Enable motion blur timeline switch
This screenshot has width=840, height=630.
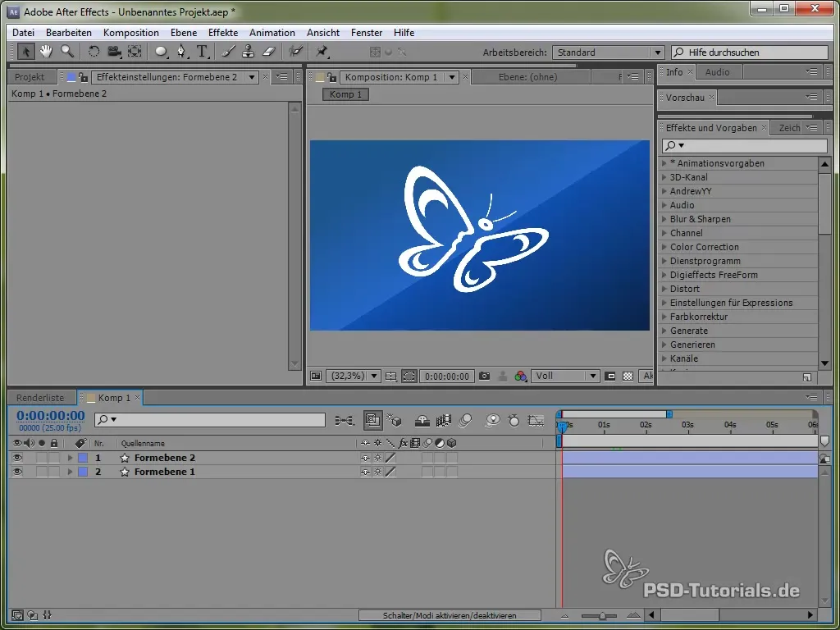pos(465,421)
